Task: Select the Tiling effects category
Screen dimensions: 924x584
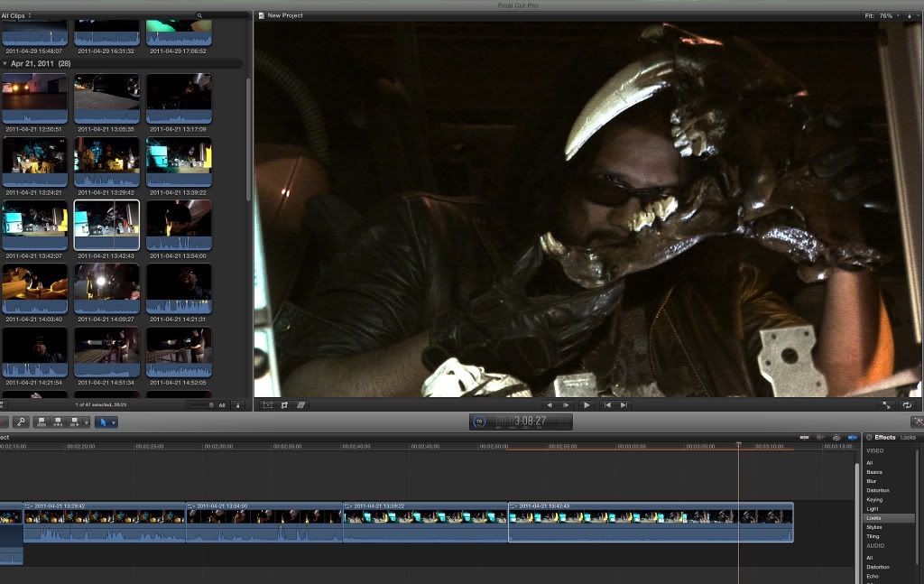Action: coord(873,536)
